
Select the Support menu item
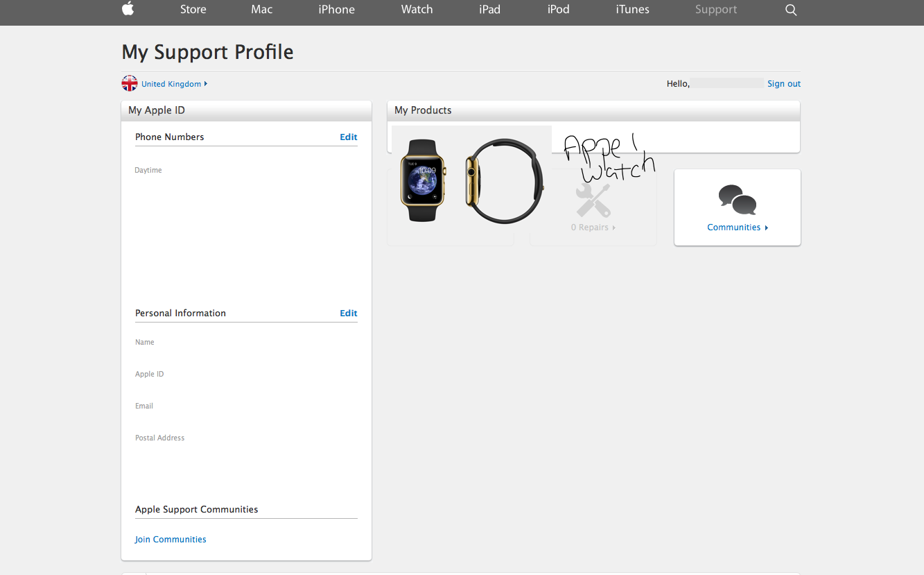pyautogui.click(x=716, y=10)
